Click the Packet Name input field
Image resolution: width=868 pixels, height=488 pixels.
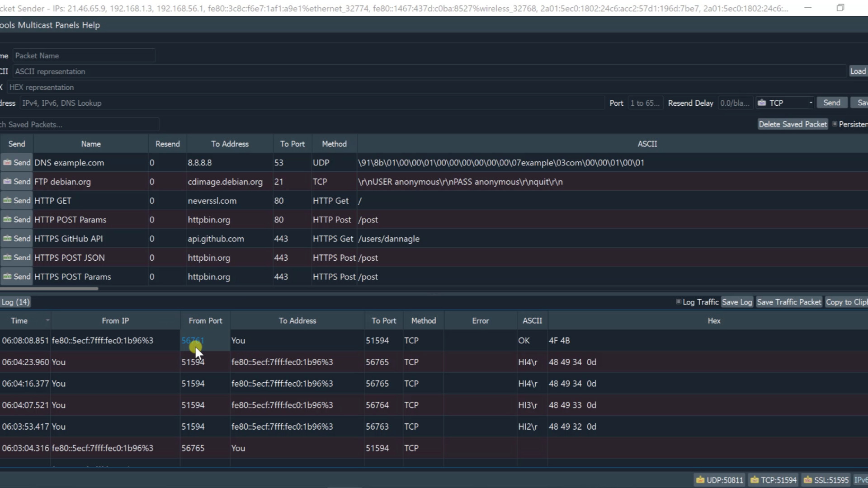tap(84, 56)
